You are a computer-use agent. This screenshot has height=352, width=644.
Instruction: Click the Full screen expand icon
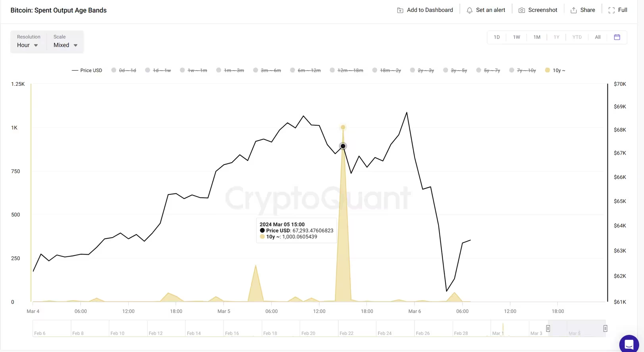tap(611, 10)
